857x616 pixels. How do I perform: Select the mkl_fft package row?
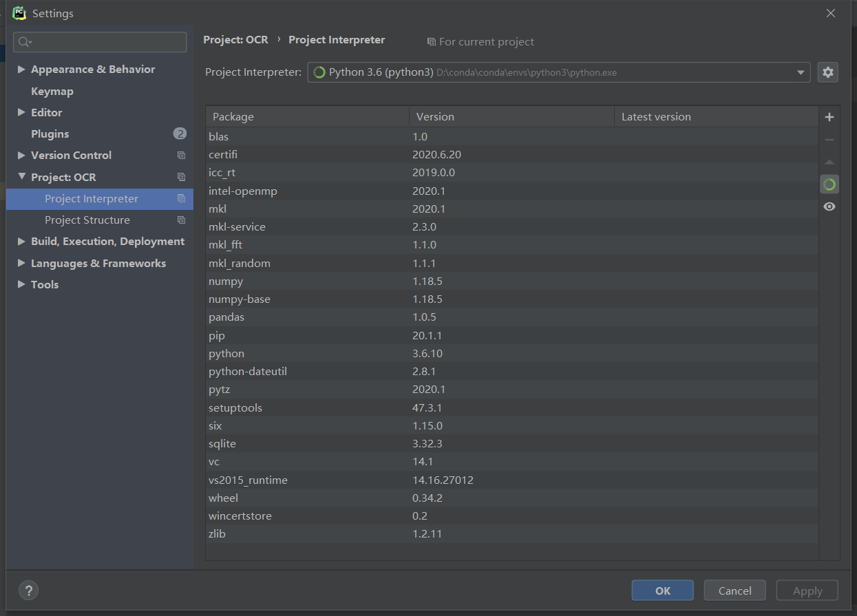[512, 244]
